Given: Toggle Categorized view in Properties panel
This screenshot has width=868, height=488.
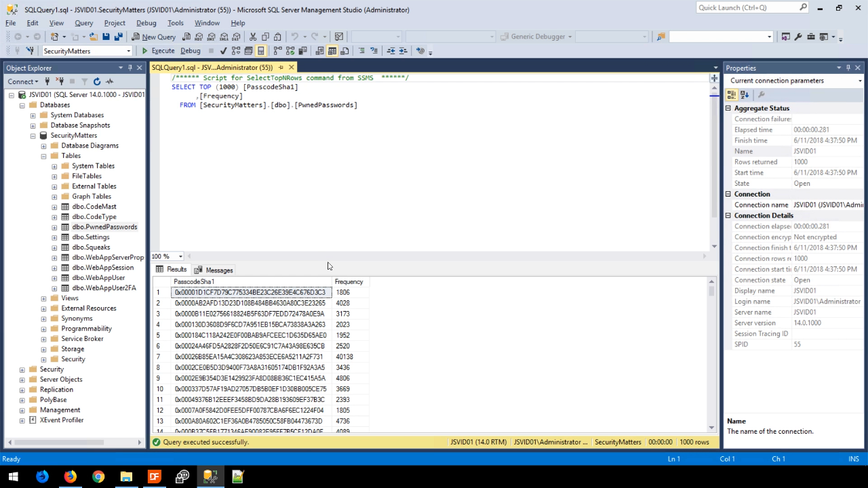Looking at the screenshot, I should point(732,95).
